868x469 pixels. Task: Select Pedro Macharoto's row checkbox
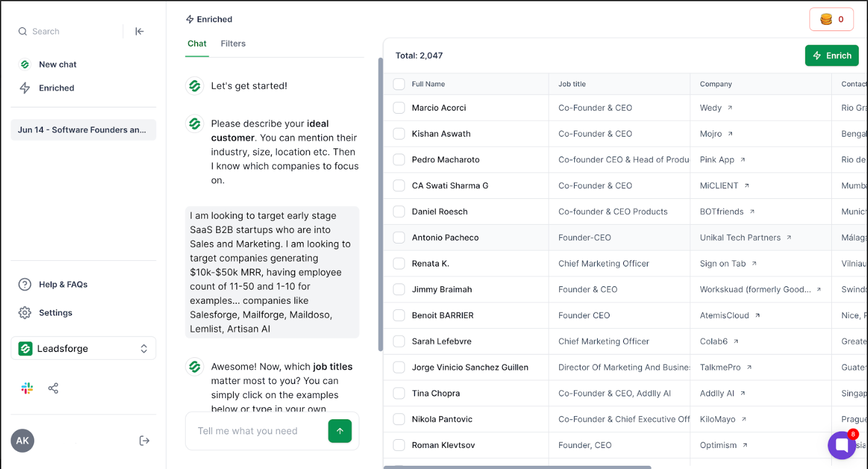pyautogui.click(x=399, y=160)
